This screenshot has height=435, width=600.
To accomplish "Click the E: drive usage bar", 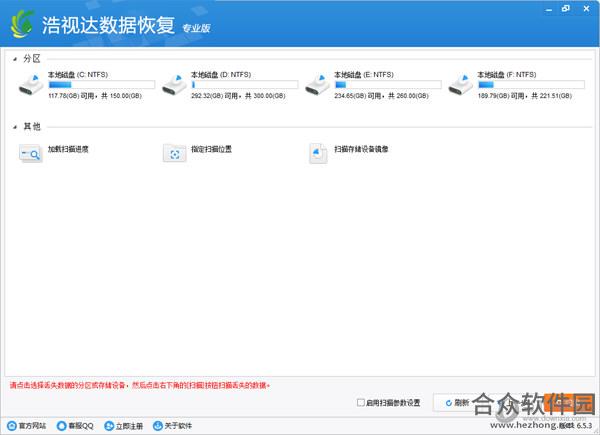I will (x=388, y=85).
